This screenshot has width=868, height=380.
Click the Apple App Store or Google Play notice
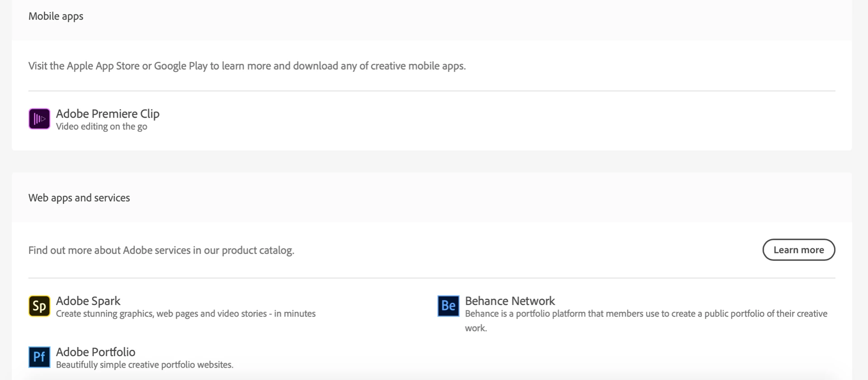point(247,66)
